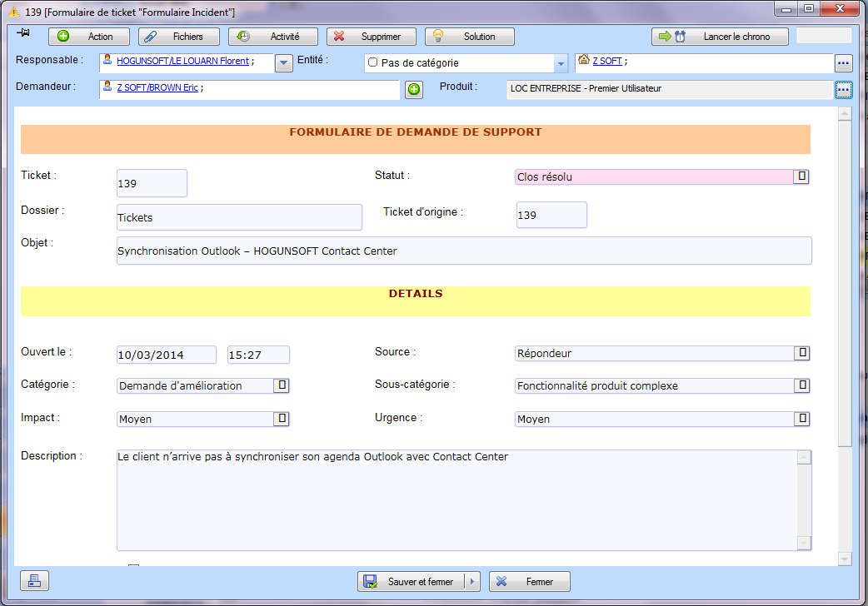This screenshot has height=606, width=868.
Task: Click the Objet field
Action: point(464,251)
